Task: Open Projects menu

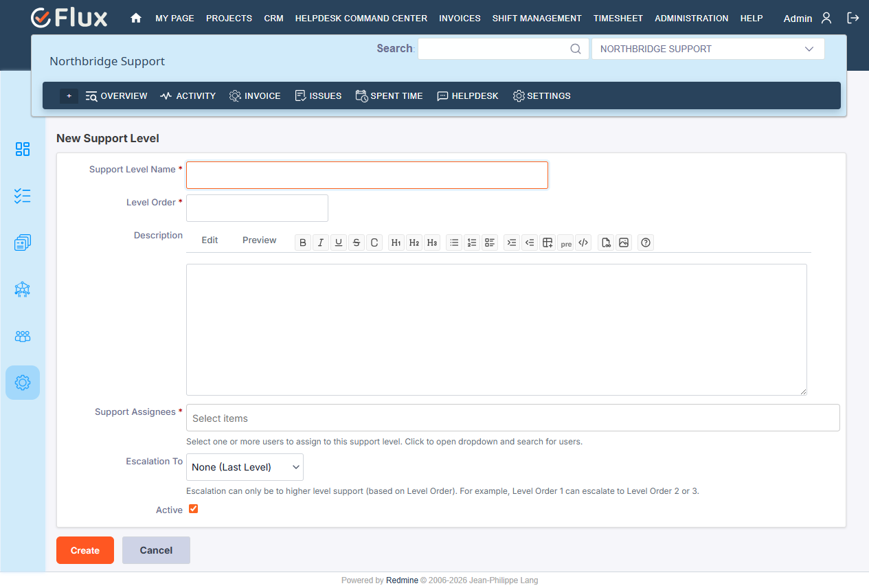Action: [x=229, y=19]
